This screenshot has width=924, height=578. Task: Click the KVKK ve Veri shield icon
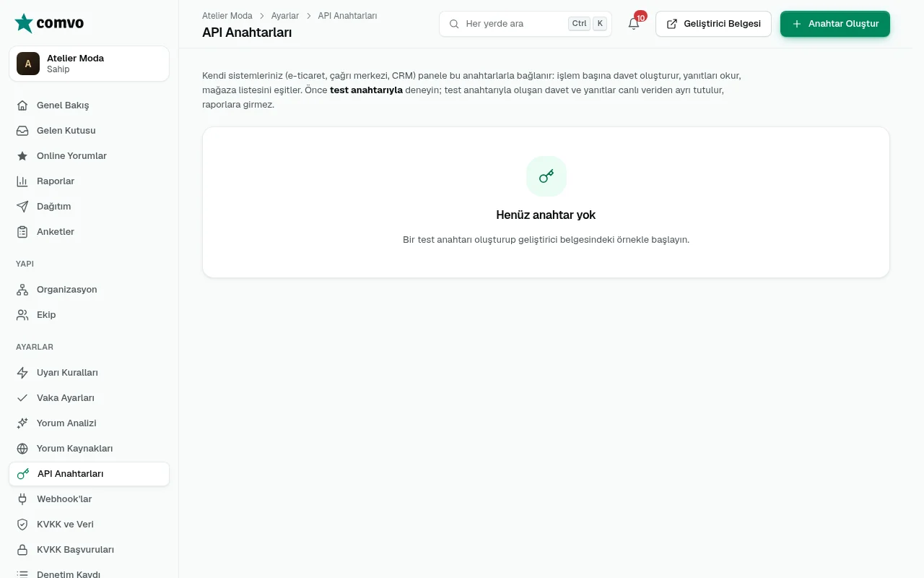click(x=22, y=525)
